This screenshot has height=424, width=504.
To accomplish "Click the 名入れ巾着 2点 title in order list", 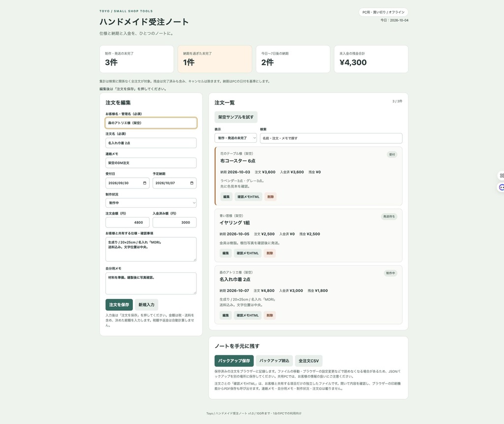I will click(x=235, y=279).
